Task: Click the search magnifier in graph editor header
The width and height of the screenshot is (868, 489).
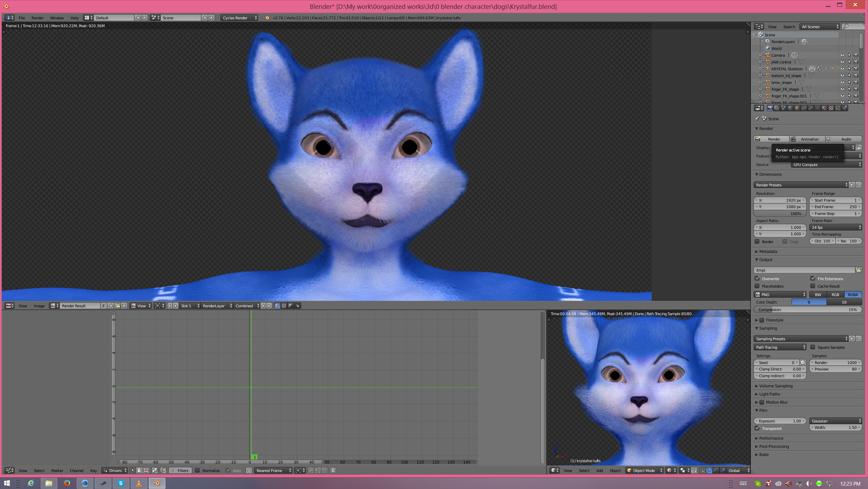Action: click(163, 470)
